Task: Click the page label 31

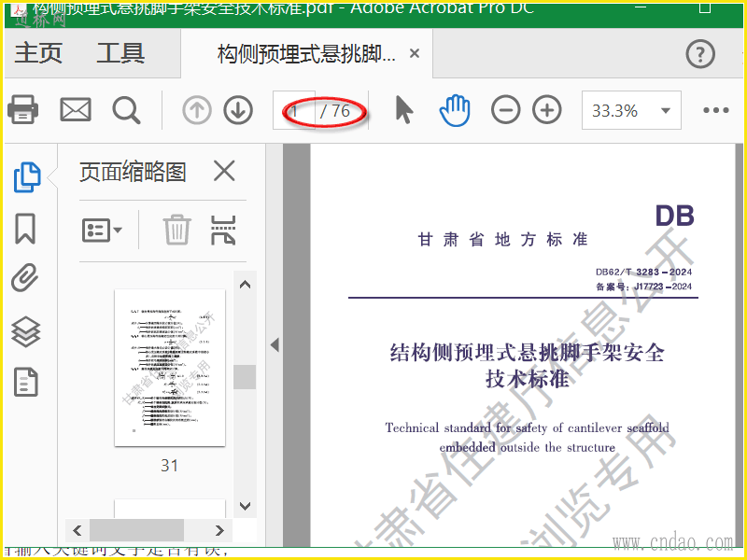Action: pyautogui.click(x=170, y=465)
